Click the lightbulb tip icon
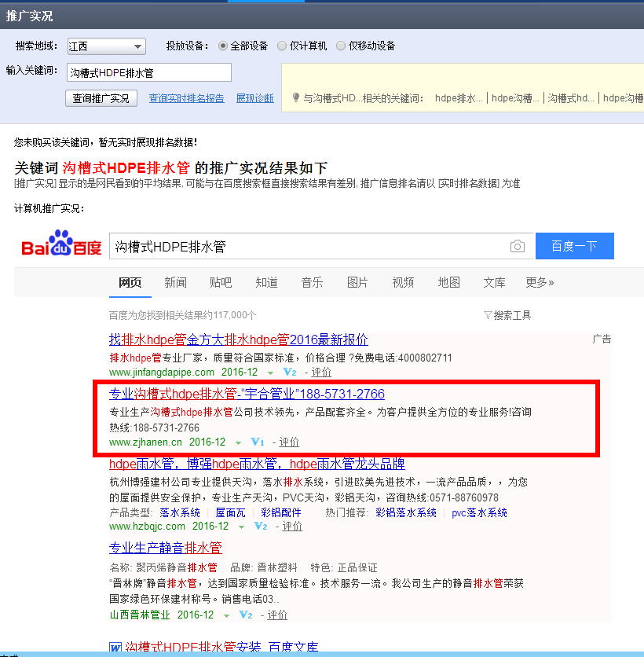Screen dimensions: 644x657 coord(295,97)
